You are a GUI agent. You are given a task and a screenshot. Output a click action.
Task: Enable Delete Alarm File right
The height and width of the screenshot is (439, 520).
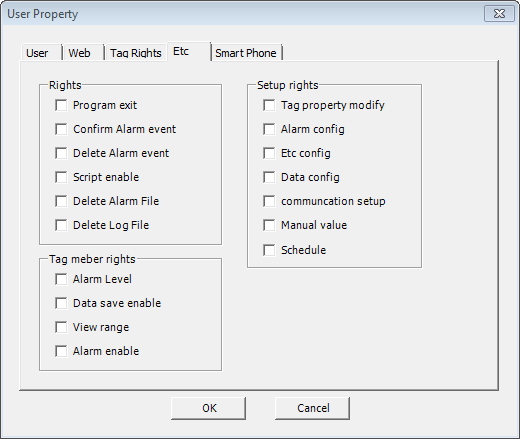(61, 201)
